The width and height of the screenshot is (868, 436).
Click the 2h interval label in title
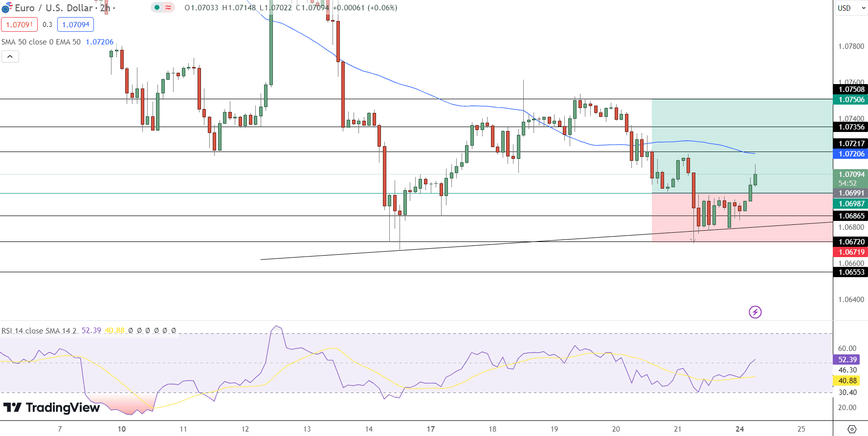tap(105, 8)
